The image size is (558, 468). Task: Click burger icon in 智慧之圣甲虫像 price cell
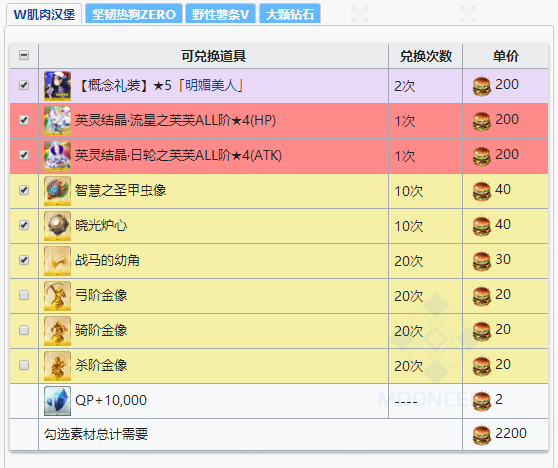pos(482,191)
